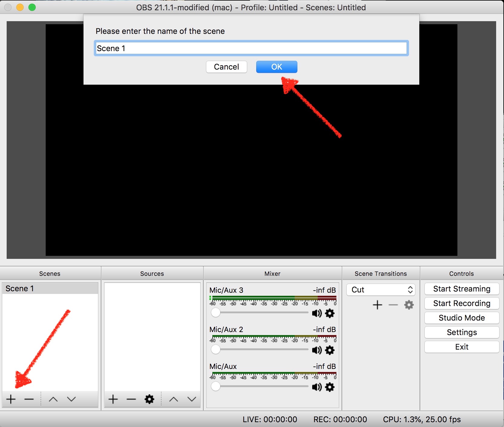504x427 pixels.
Task: Move source down with arrow icon
Action: click(192, 399)
